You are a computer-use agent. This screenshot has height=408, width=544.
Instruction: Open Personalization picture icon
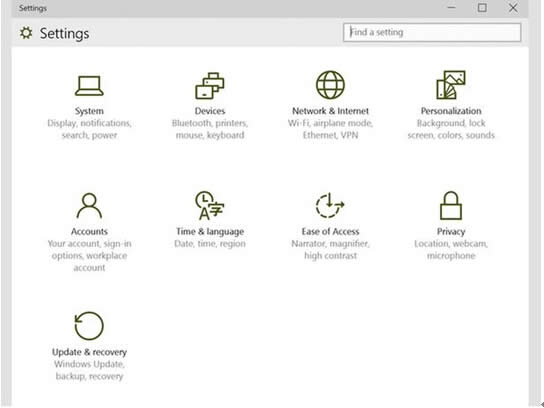(x=451, y=85)
